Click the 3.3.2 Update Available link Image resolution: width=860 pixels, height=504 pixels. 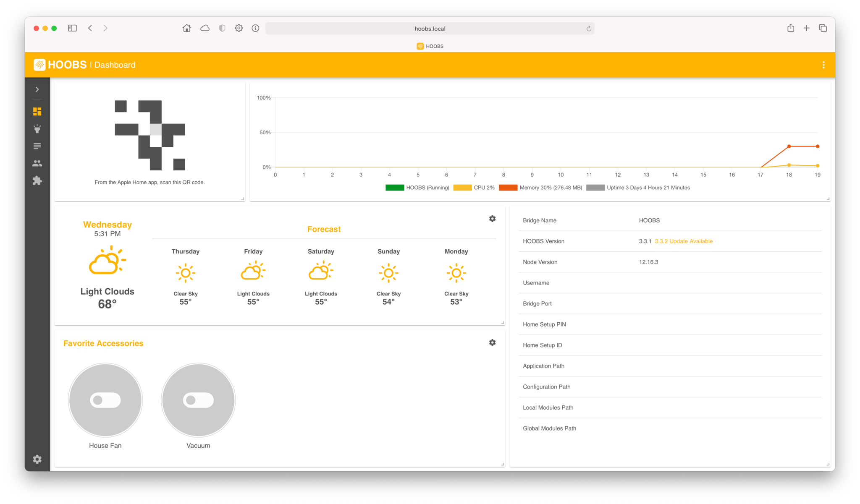click(x=683, y=241)
